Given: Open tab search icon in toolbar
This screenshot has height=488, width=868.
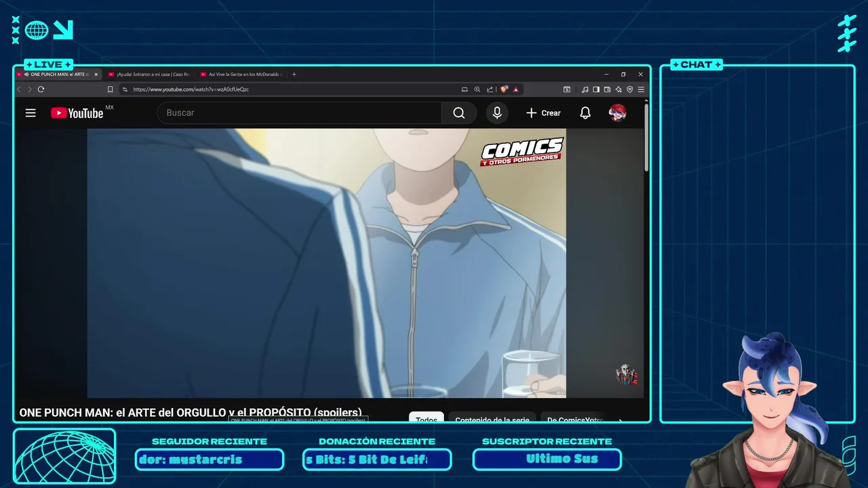Looking at the screenshot, I should 567,89.
